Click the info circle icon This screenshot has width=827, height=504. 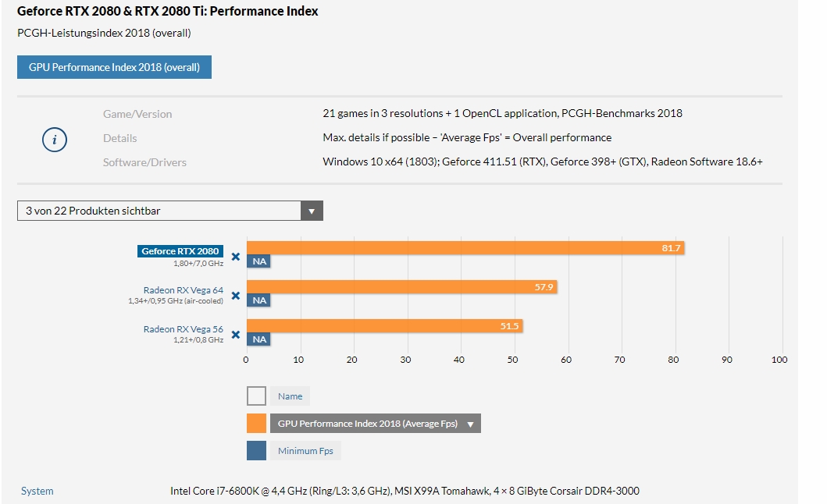click(54, 140)
